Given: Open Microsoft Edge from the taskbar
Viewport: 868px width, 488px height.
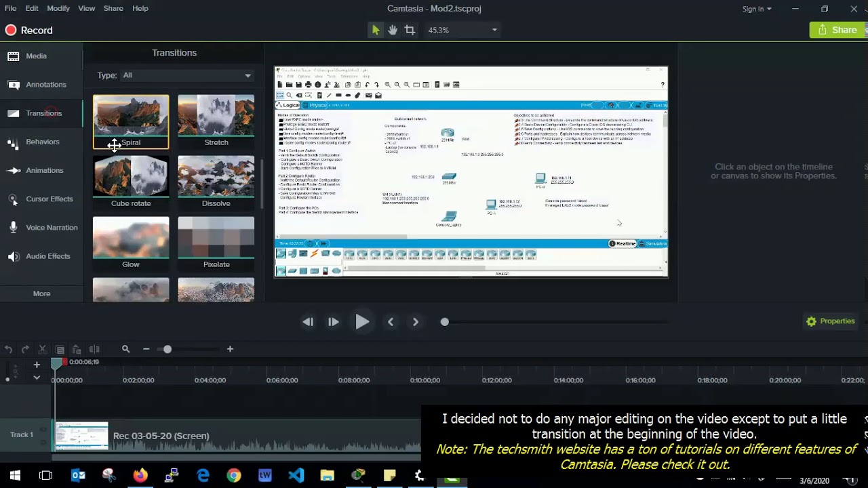Looking at the screenshot, I should click(203, 476).
